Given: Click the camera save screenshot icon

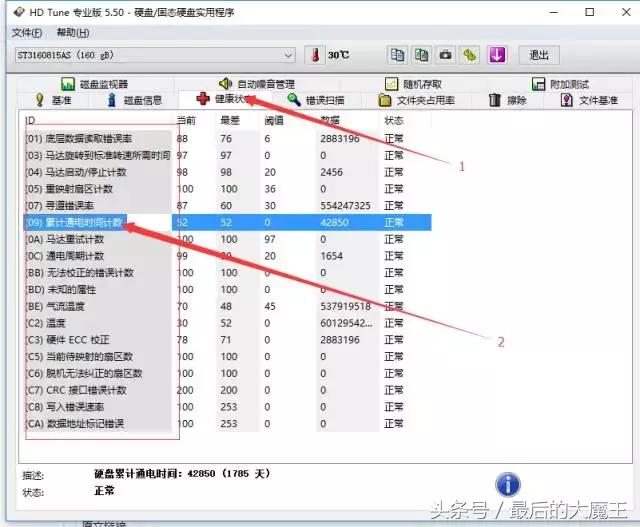Looking at the screenshot, I should click(x=445, y=55).
